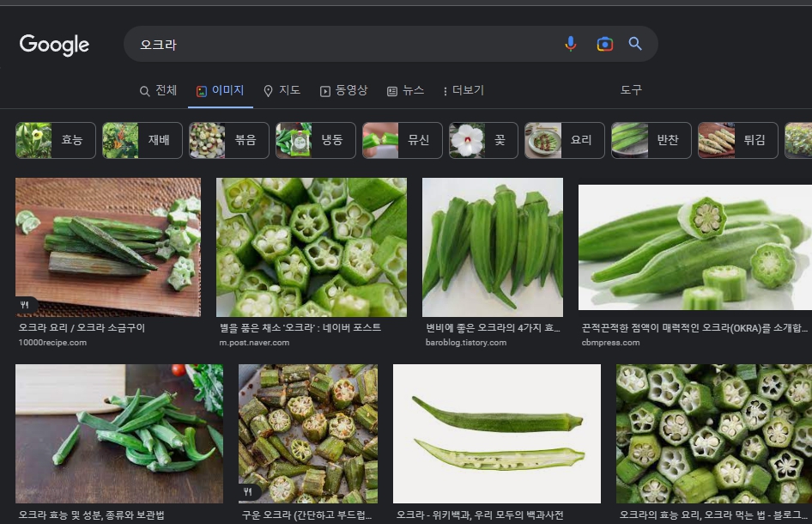This screenshot has width=812, height=524.
Task: Go to the 뉴스 (News) tab
Action: 405,90
